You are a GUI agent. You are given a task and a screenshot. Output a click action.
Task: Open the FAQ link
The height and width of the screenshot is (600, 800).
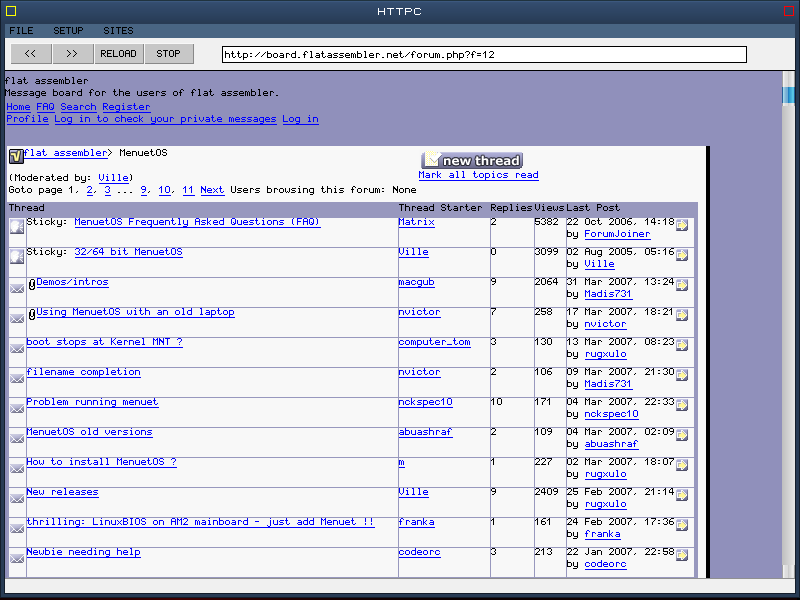pos(45,107)
